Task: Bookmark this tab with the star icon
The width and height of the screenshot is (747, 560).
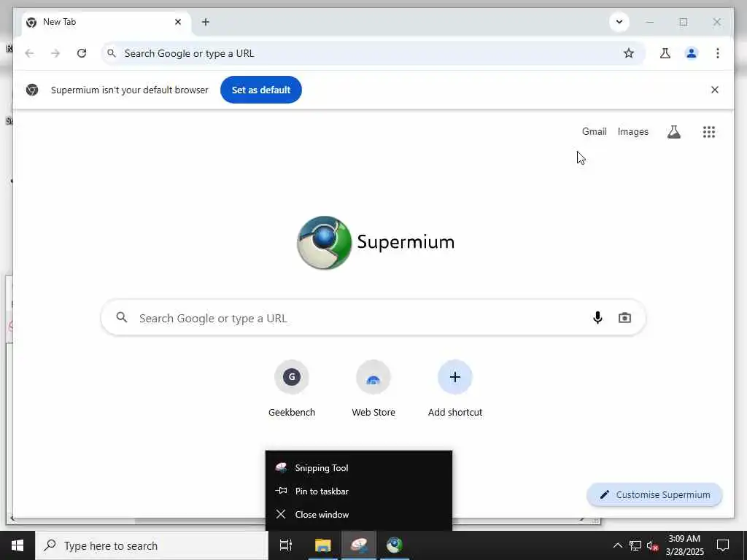Action: pos(629,53)
